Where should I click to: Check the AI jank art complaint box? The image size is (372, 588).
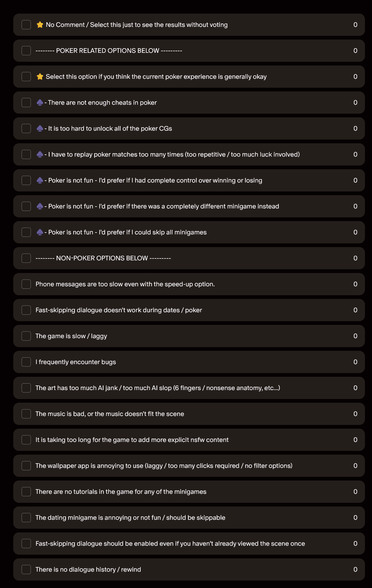pos(26,388)
